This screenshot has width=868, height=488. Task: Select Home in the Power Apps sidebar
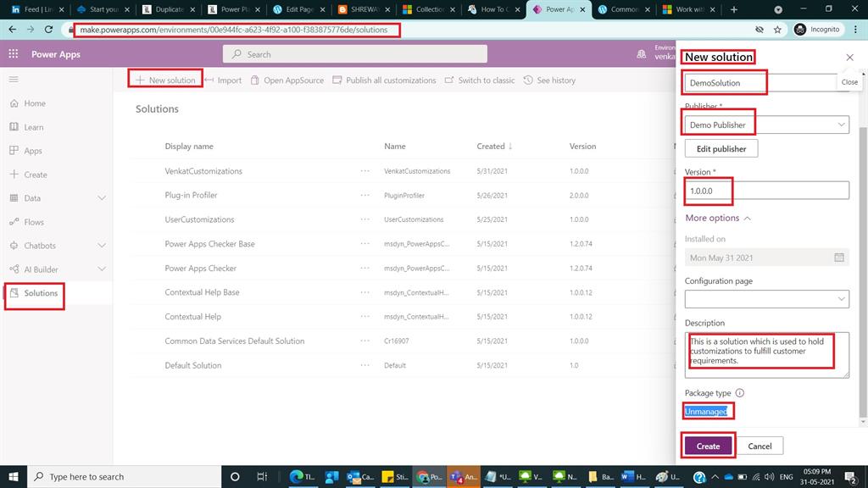click(34, 103)
